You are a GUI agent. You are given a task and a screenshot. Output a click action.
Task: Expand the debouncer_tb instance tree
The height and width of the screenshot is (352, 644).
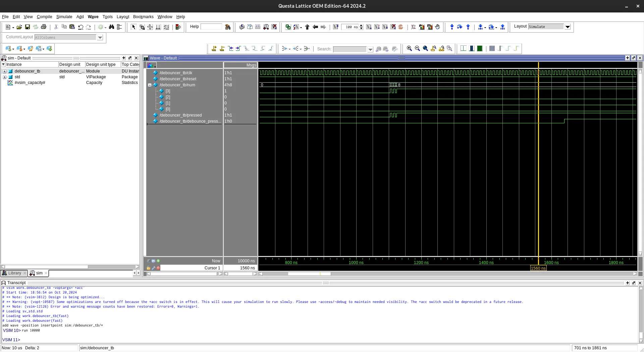[4, 71]
